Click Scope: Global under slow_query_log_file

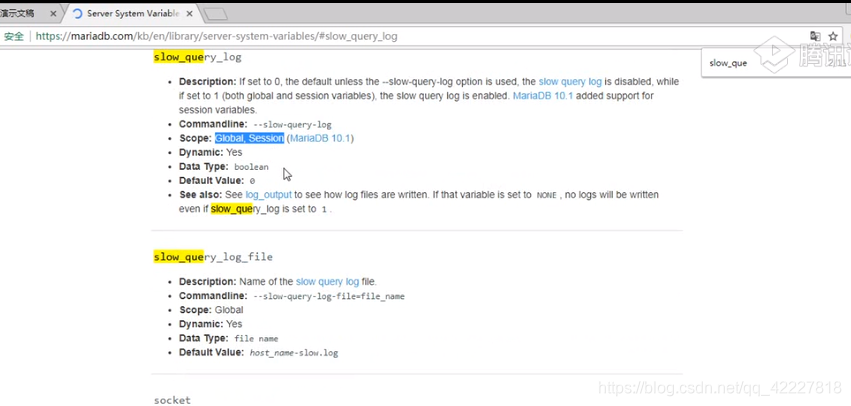click(211, 310)
